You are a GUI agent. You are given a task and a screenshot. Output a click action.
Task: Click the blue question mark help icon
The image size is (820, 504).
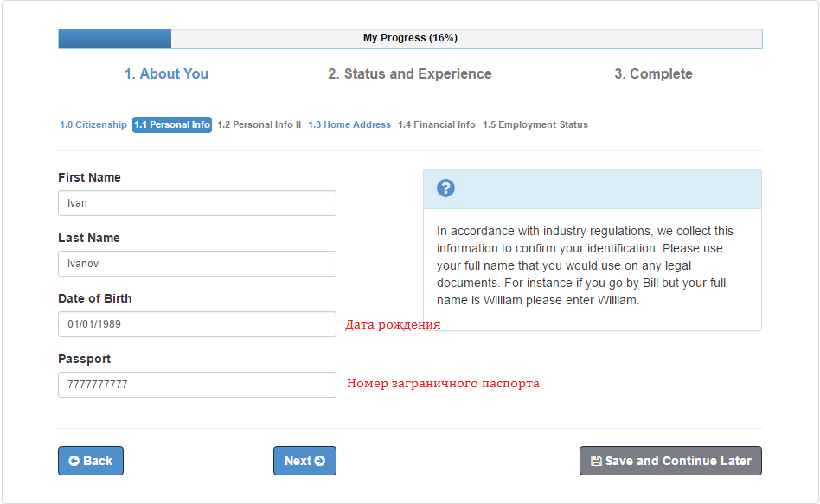click(445, 188)
